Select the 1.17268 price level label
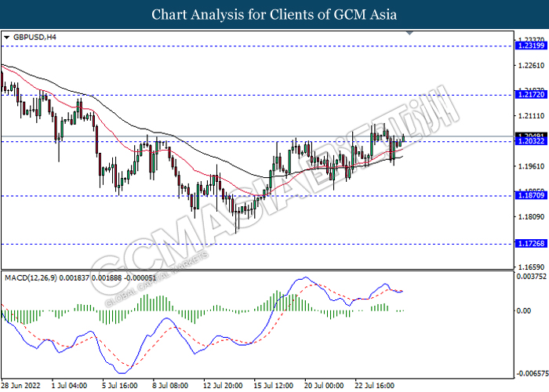Screen dimensions: 549x392 click(531, 243)
